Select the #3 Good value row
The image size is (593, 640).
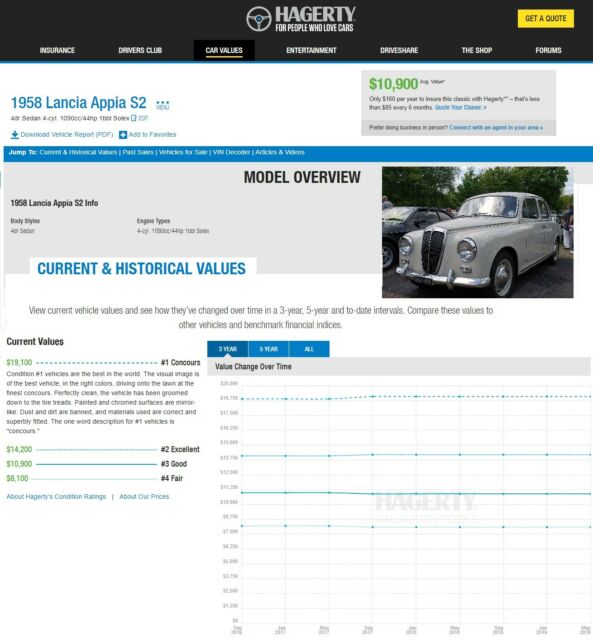point(96,464)
